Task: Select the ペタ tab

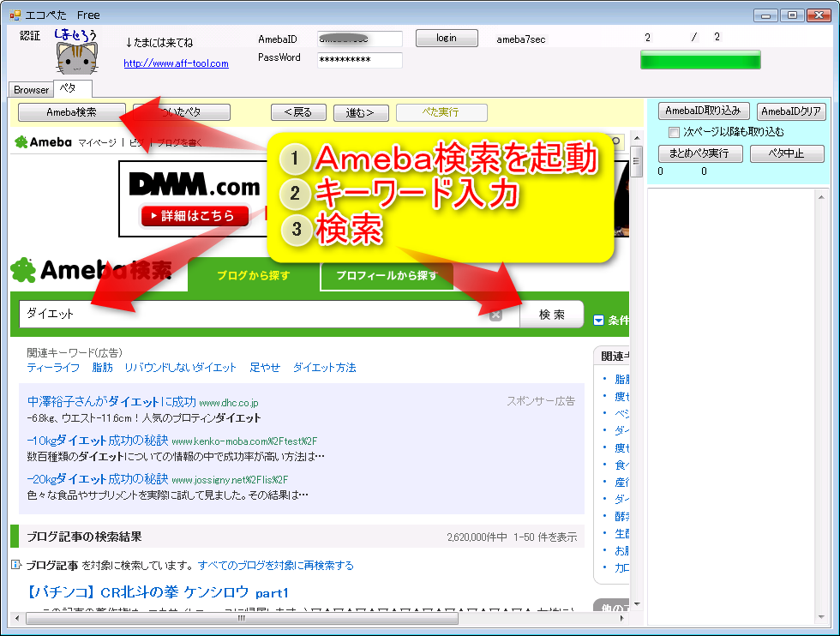Action: pos(68,88)
